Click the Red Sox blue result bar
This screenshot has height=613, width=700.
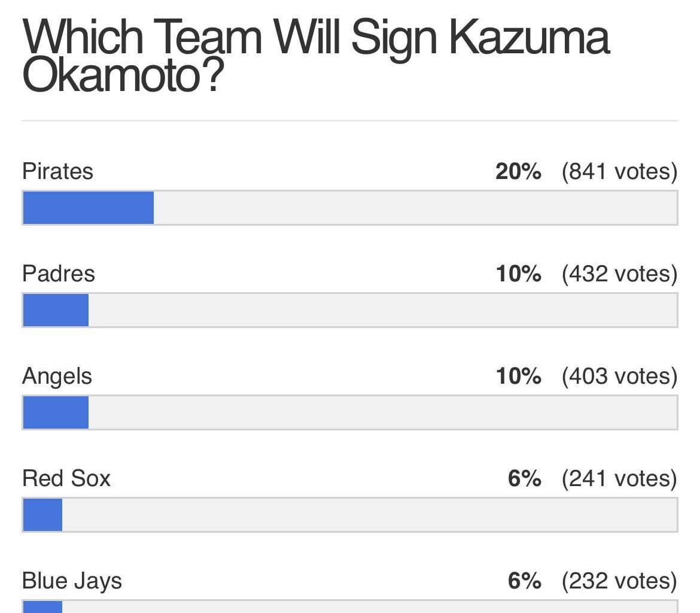[x=42, y=515]
